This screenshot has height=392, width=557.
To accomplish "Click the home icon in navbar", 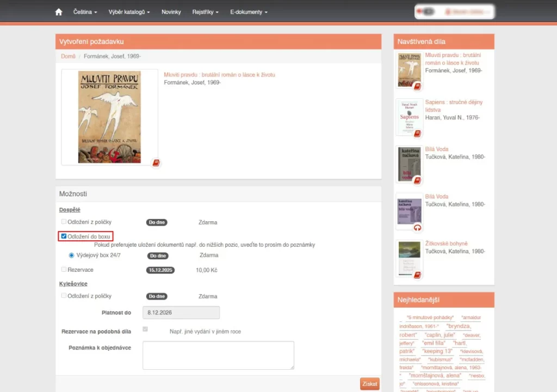I will click(59, 12).
